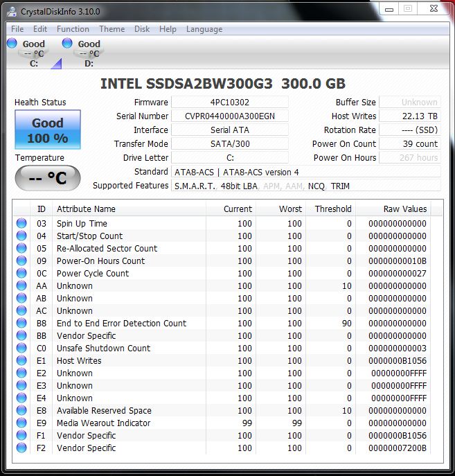Click the Attribute Name column header
This screenshot has height=476, width=455.
point(130,209)
